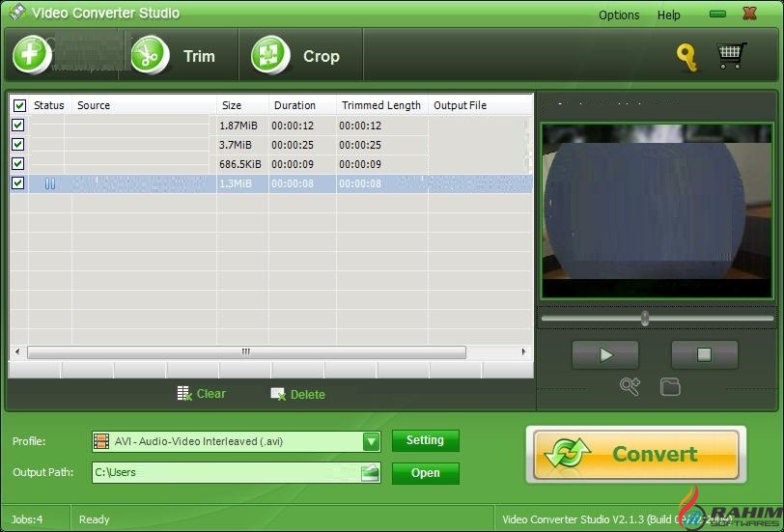Screen dimensions: 784x532
Task: Click the Setting button
Action: 425,440
